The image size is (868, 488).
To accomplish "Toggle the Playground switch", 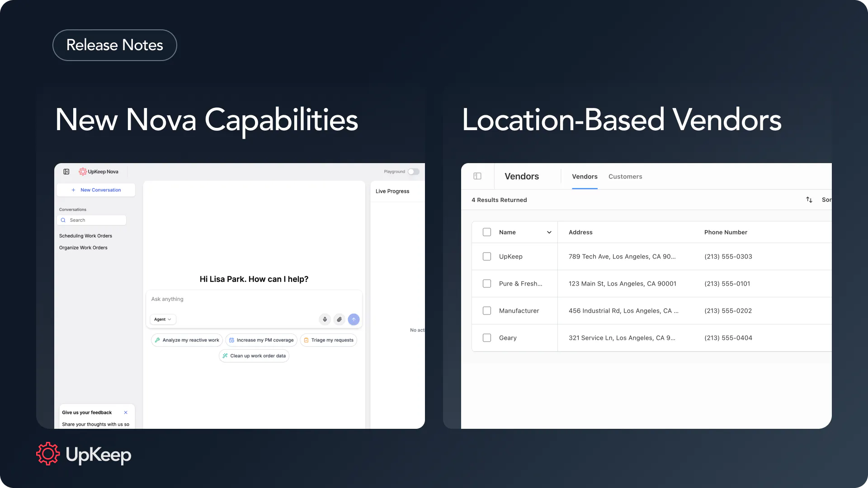I will (413, 172).
